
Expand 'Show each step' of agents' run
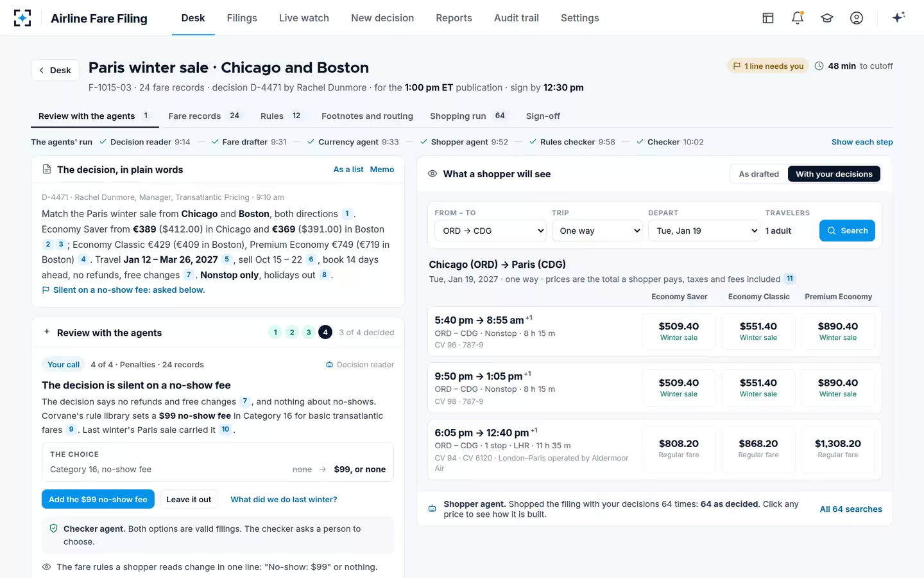(862, 142)
